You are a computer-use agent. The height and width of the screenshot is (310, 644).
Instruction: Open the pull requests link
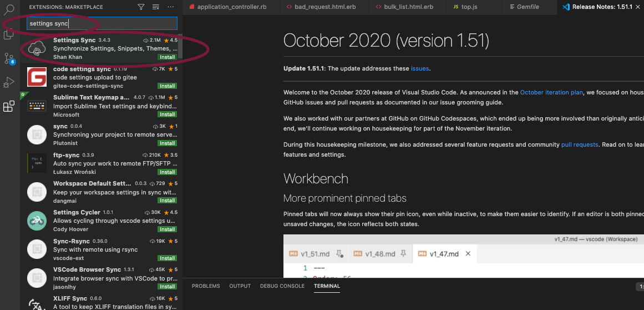tap(580, 144)
